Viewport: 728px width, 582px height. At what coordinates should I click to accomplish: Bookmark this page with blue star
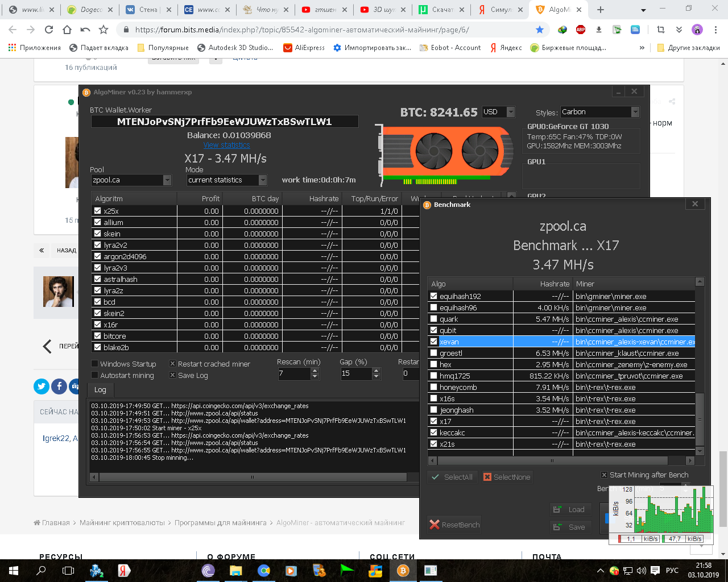pos(540,30)
